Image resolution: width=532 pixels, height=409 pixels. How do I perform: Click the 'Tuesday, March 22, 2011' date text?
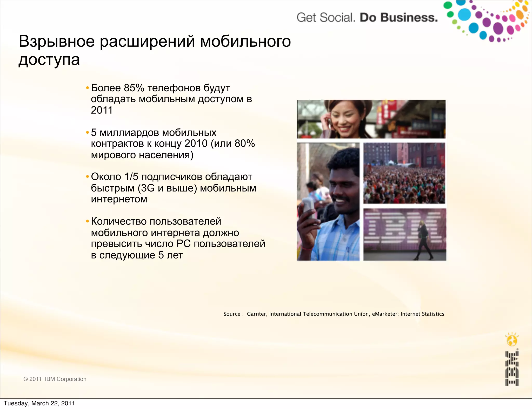(x=39, y=403)
